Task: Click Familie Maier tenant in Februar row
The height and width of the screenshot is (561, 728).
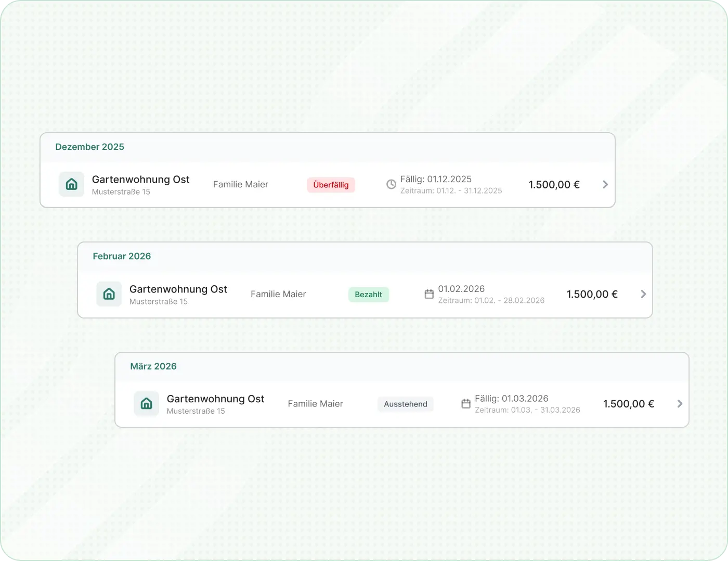Action: 278,294
